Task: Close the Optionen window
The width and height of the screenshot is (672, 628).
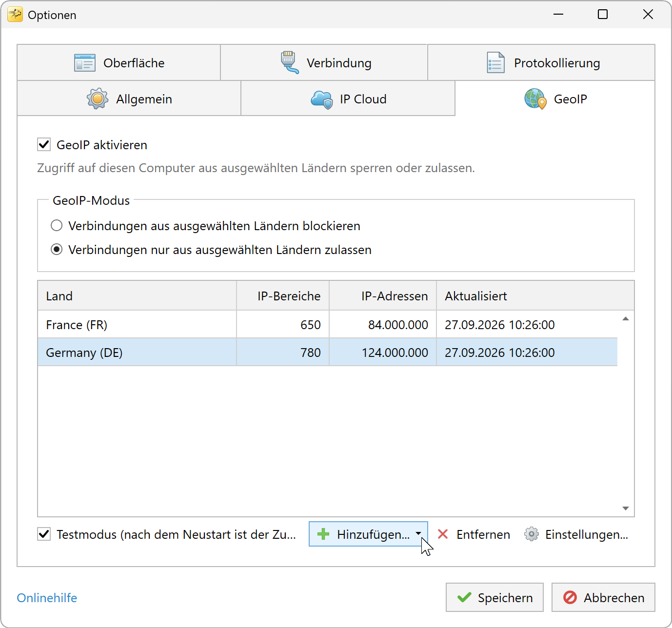Action: point(648,15)
